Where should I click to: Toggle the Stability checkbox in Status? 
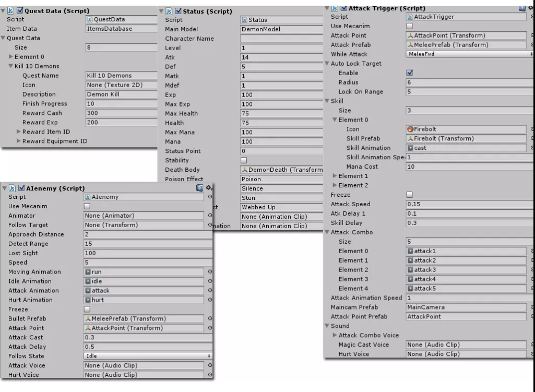click(244, 160)
